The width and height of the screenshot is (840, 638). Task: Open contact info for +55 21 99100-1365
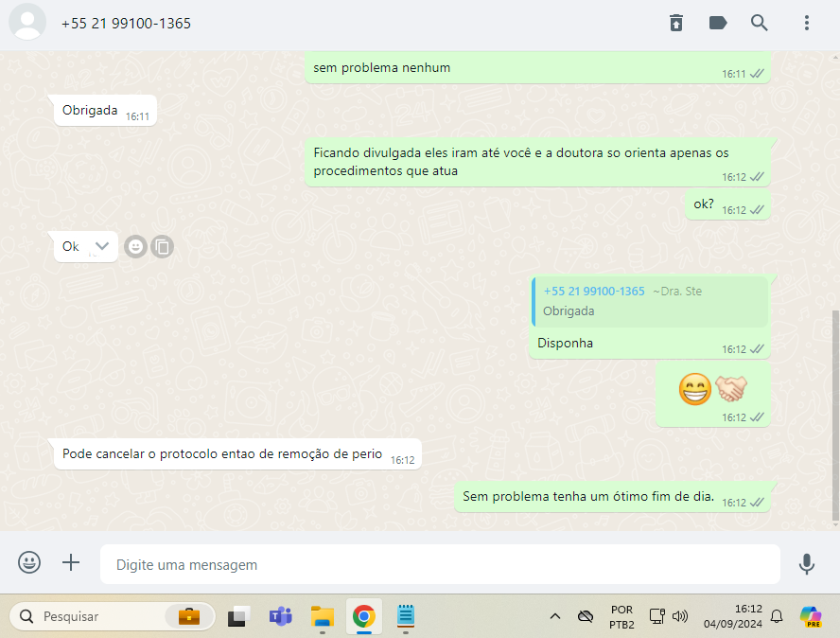tap(126, 23)
